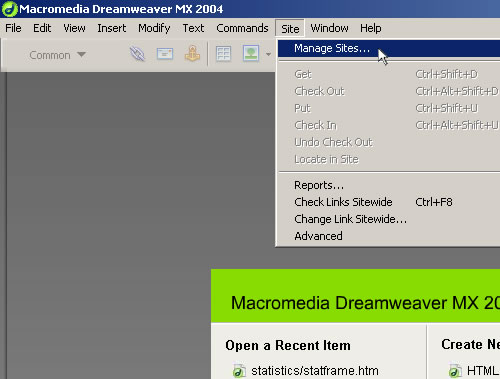Select Reports... in the Site menu
The height and width of the screenshot is (379, 500).
[x=389, y=185]
